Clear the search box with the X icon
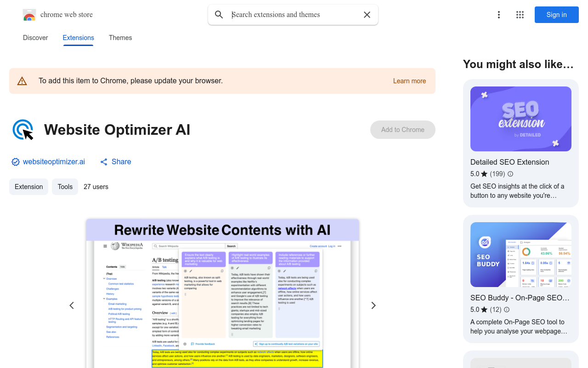 367,15
